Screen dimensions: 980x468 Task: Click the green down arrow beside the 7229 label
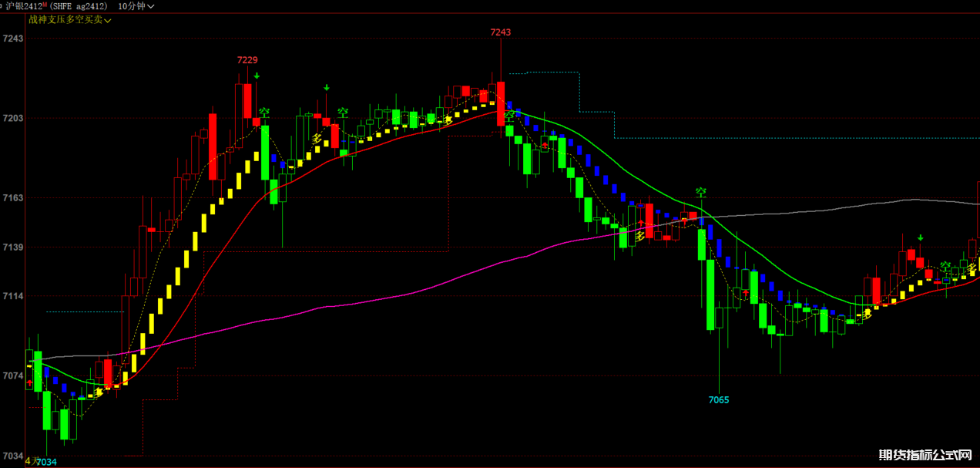[x=257, y=75]
